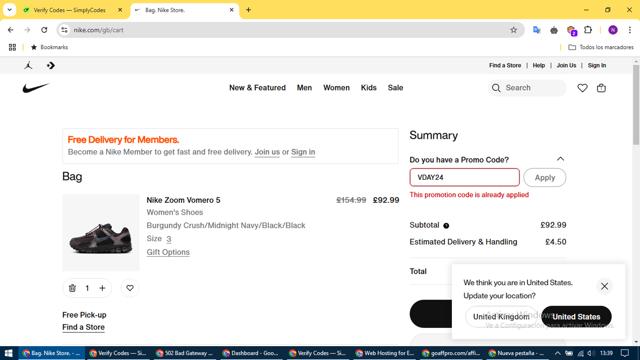Open Bookmarks folder in bookmarks bar

click(x=49, y=47)
